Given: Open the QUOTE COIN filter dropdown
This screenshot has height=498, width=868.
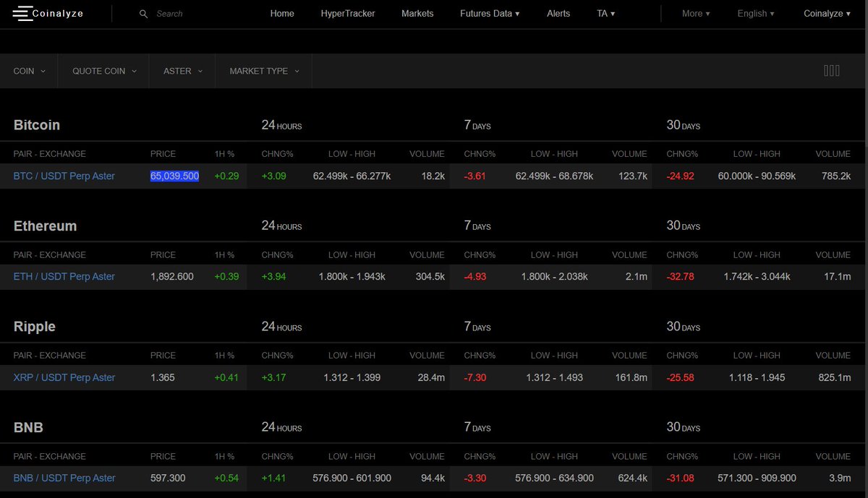Looking at the screenshot, I should [x=103, y=71].
